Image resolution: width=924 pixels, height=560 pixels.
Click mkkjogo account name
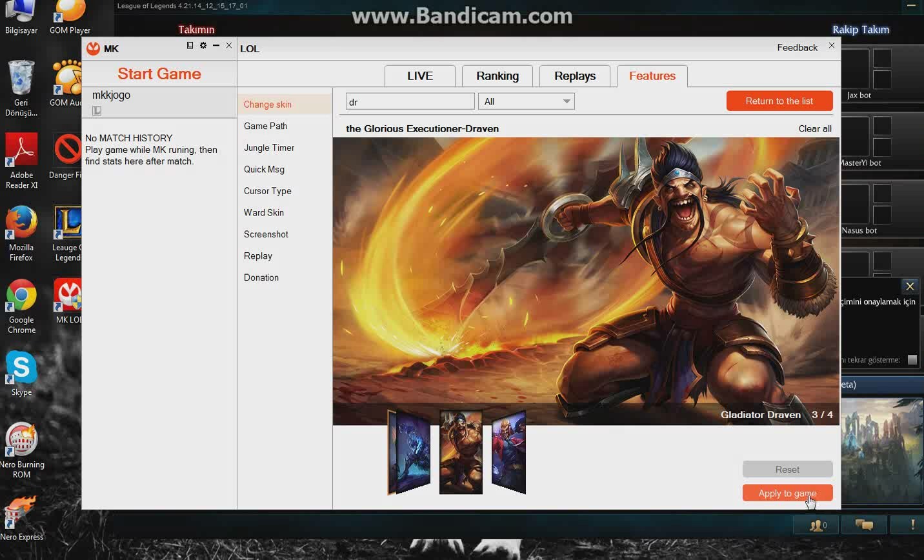pyautogui.click(x=111, y=95)
